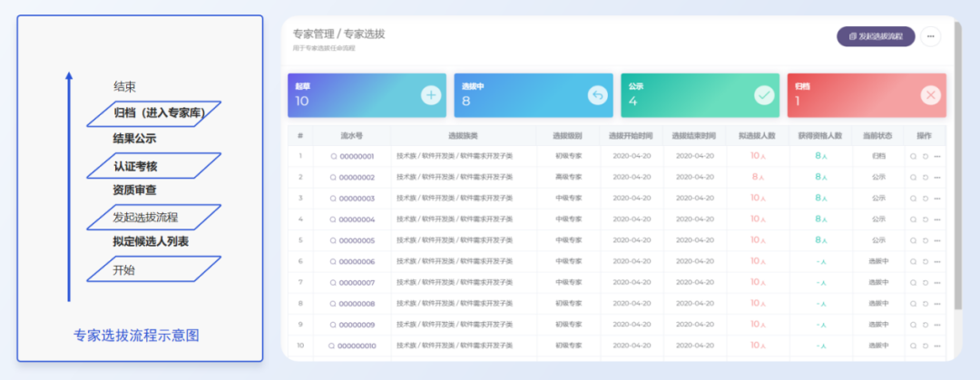Select the 公示 status card showing 4

700,95
